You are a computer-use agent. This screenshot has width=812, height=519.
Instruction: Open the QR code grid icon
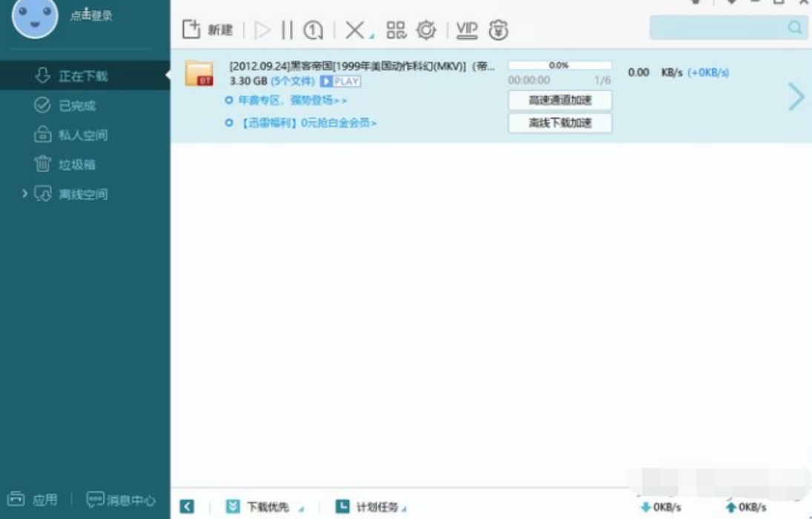[397, 30]
